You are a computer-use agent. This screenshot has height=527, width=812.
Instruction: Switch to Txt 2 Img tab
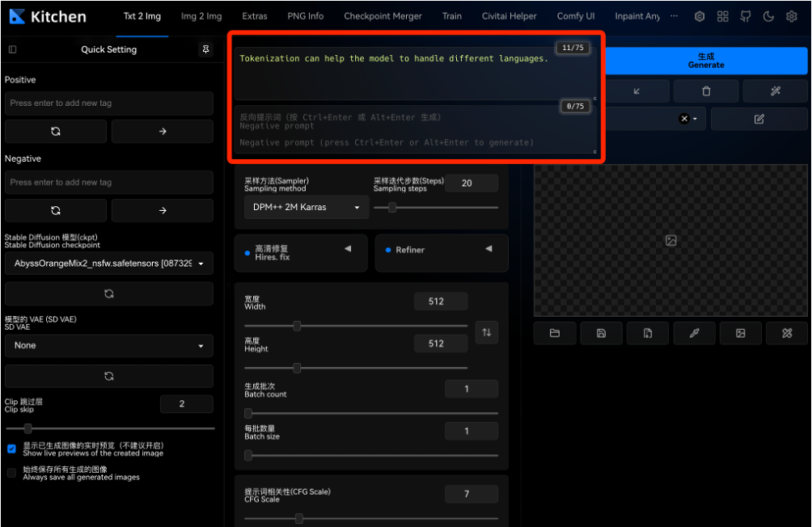coord(142,16)
